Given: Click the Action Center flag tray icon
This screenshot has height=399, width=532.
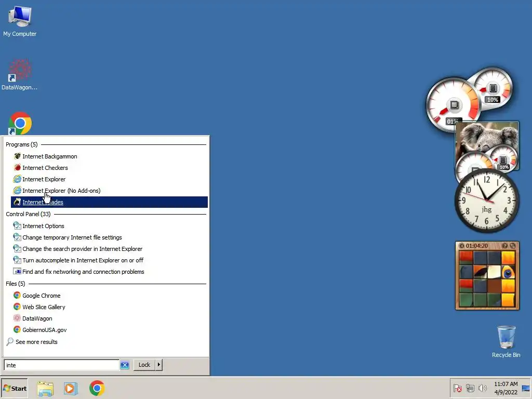Looking at the screenshot, I should 457,388.
